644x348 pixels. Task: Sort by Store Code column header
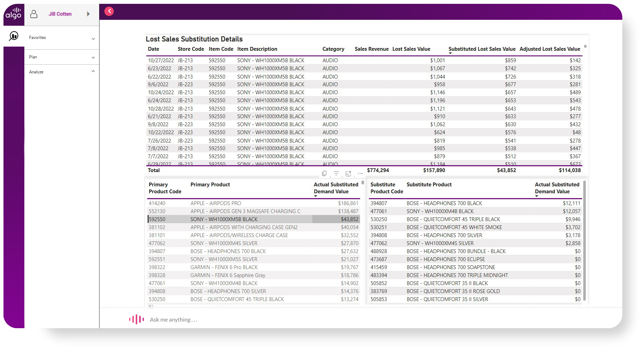click(191, 49)
